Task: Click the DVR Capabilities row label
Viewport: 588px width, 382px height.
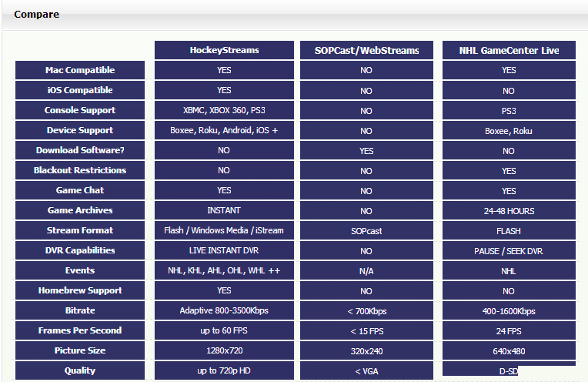Action: coord(80,250)
